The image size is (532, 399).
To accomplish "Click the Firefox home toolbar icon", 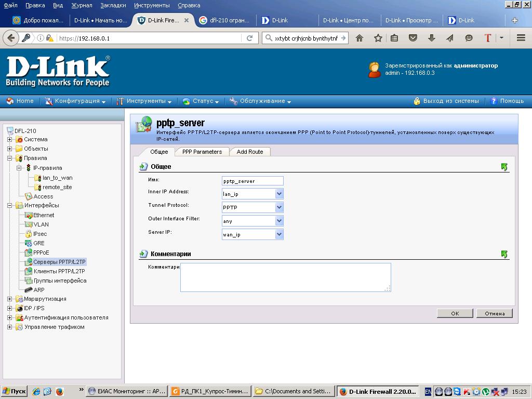I will pos(359,38).
